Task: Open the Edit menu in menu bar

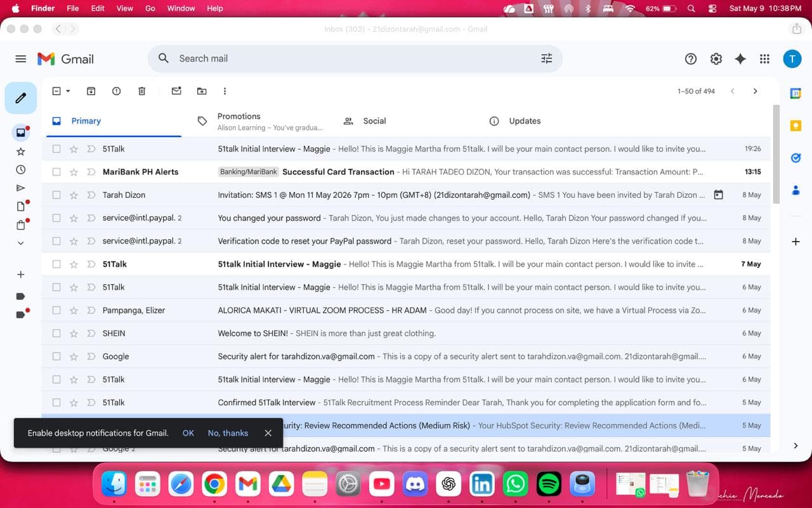Action: point(97,8)
